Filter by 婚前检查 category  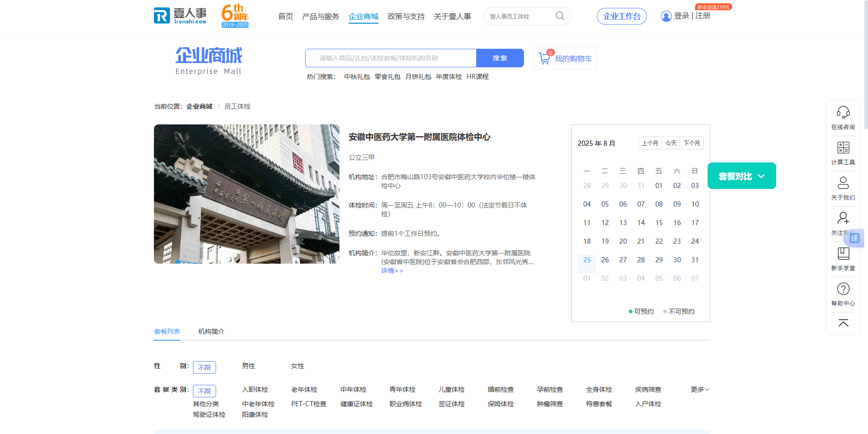pyautogui.click(x=501, y=389)
